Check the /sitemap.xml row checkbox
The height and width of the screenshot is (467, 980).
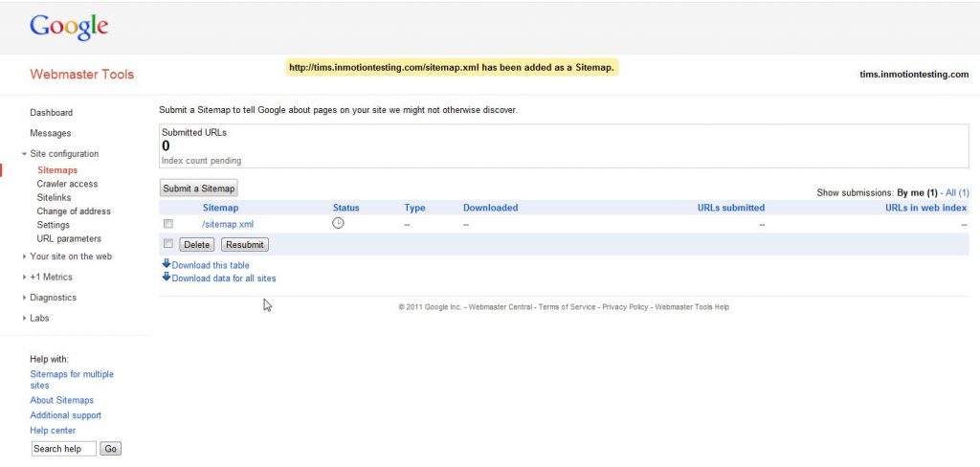[168, 224]
